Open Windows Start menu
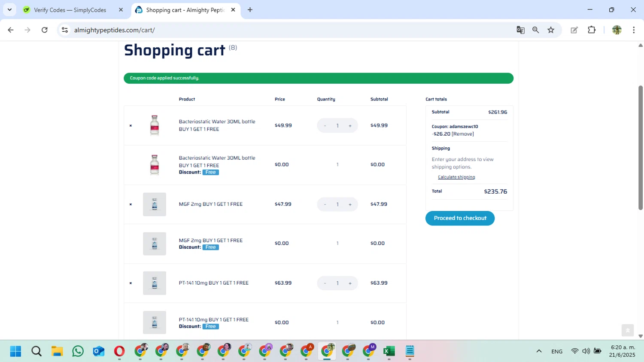This screenshot has width=644, height=362. [15, 351]
